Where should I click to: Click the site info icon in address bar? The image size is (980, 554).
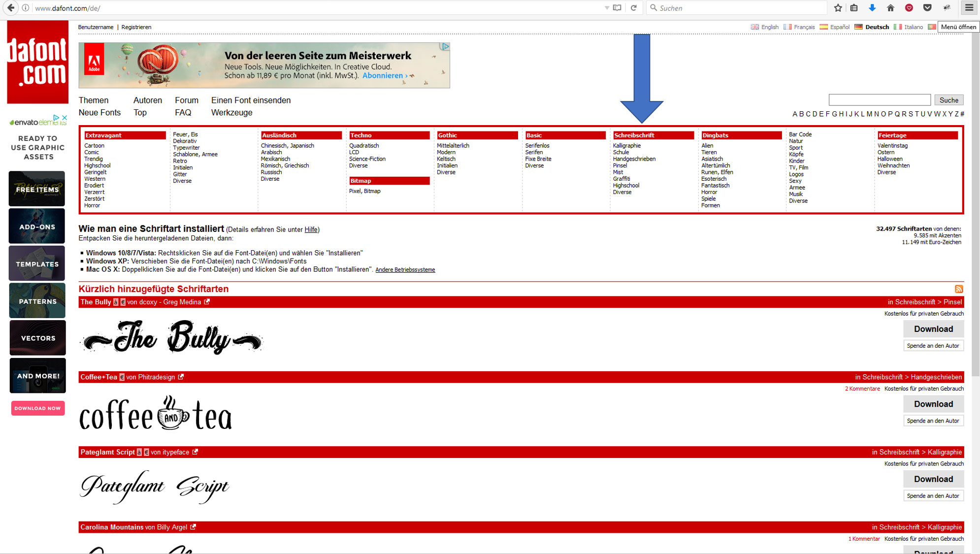tap(26, 8)
